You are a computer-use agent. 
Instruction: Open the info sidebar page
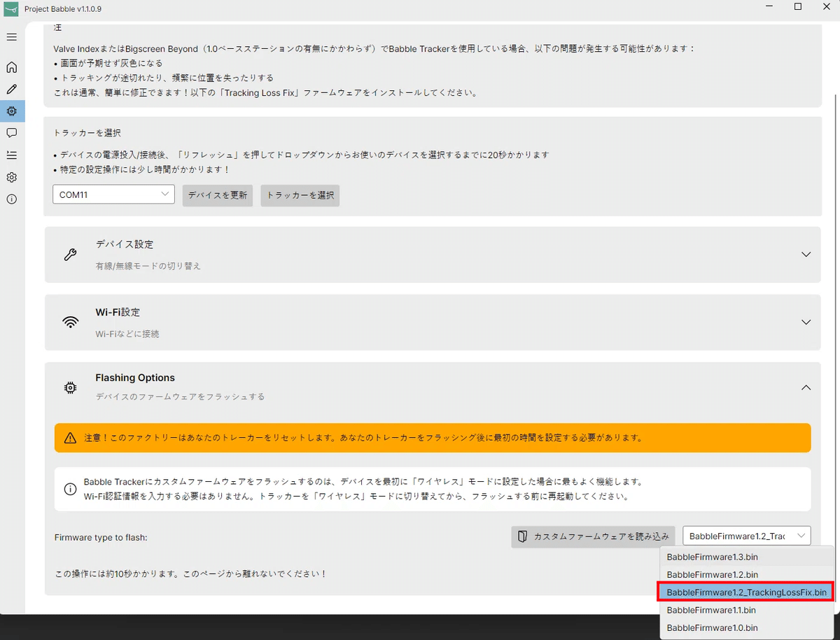click(x=12, y=199)
